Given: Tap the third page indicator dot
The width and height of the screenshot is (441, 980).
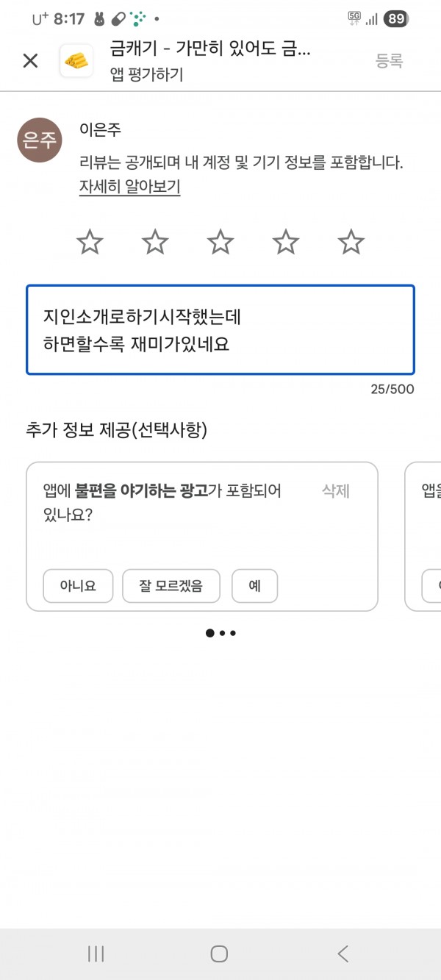Looking at the screenshot, I should pos(233,632).
